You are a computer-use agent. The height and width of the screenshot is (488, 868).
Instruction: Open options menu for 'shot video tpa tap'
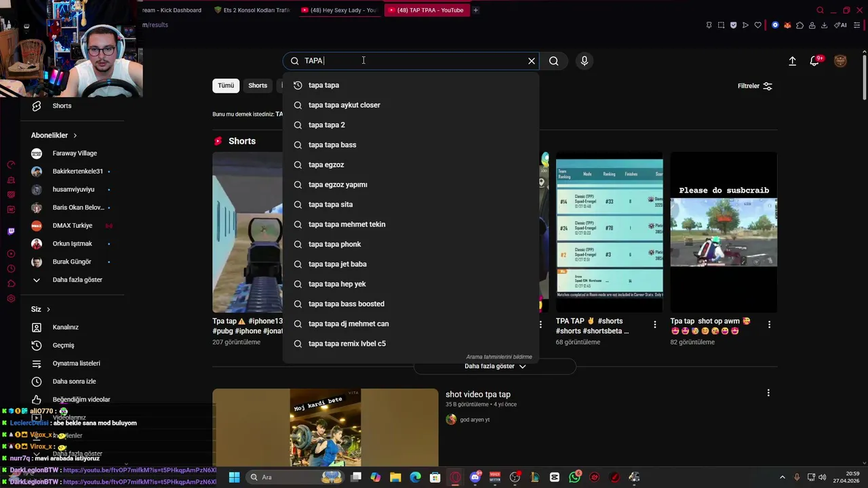pyautogui.click(x=768, y=393)
